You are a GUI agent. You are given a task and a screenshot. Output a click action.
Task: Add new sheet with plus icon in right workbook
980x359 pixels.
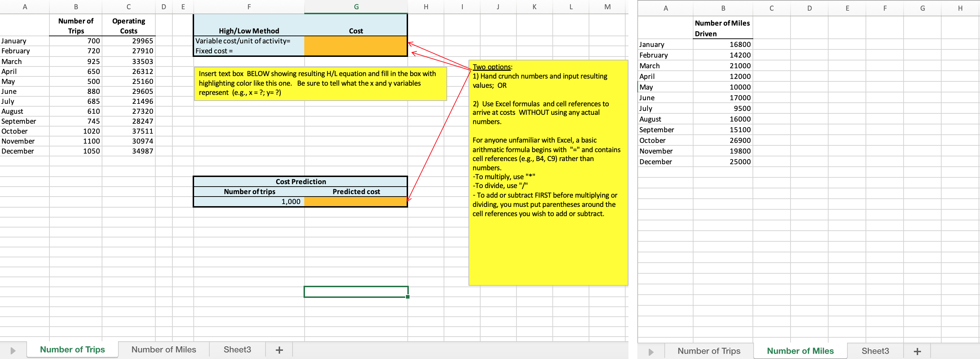point(917,351)
